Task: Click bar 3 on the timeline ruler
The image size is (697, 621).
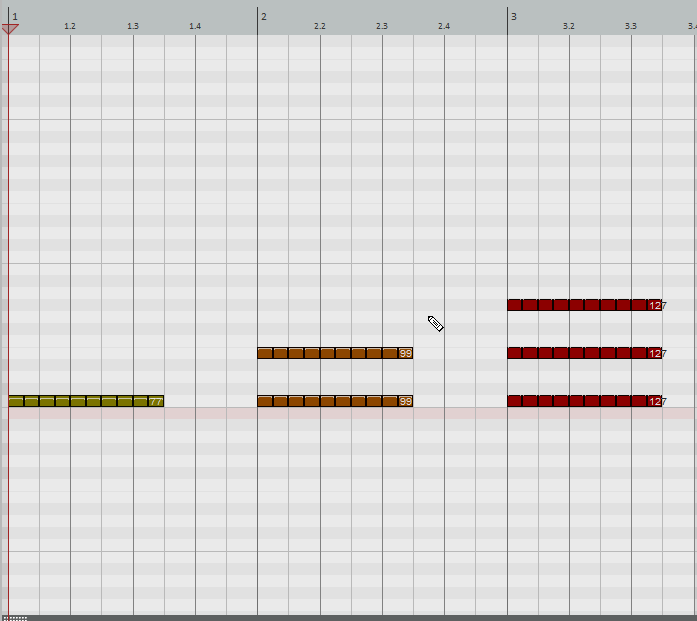Action: tap(513, 17)
